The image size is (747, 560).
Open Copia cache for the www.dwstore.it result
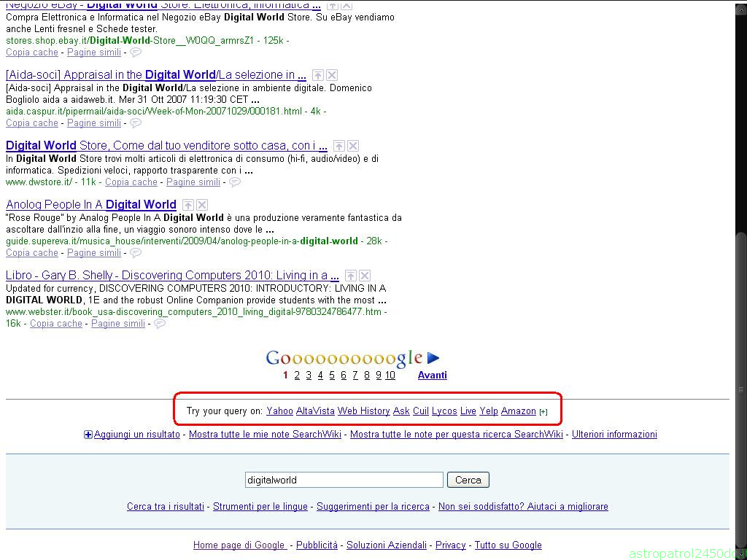(131, 182)
